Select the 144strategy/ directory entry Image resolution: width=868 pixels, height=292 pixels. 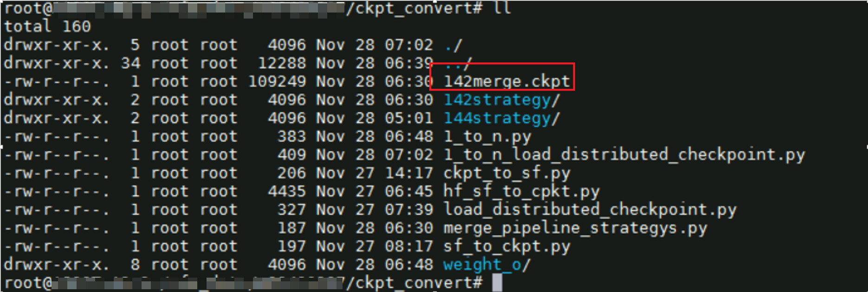[502, 118]
